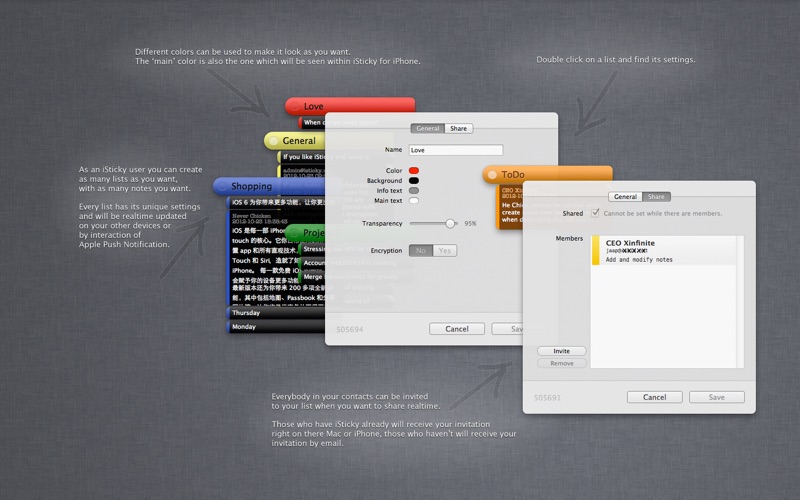Image resolution: width=800 pixels, height=500 pixels.
Task: Switch to Share tab in Love settings dialog
Action: 459,129
